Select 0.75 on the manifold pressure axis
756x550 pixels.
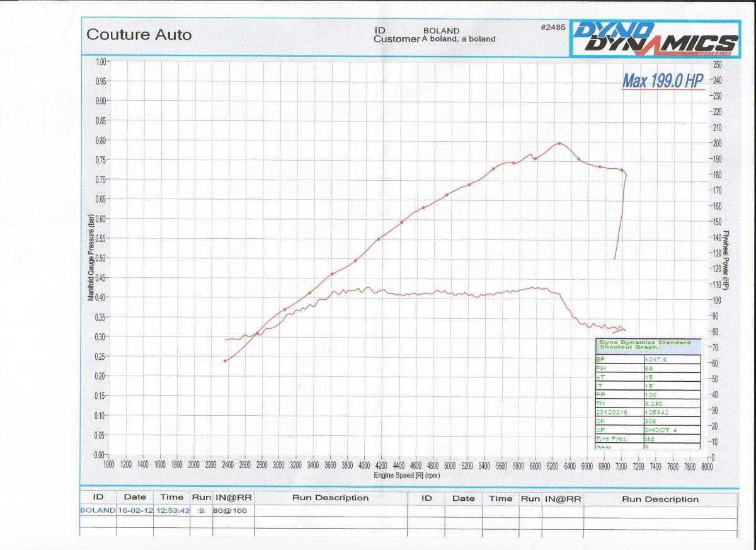tap(100, 160)
